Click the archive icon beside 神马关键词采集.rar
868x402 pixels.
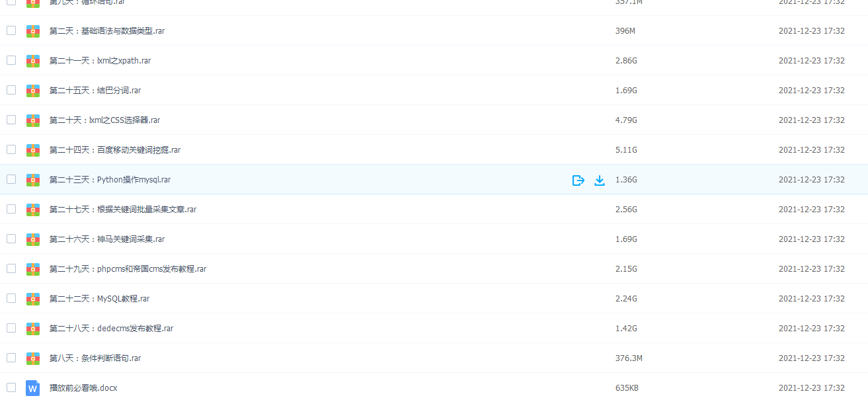[x=33, y=239]
